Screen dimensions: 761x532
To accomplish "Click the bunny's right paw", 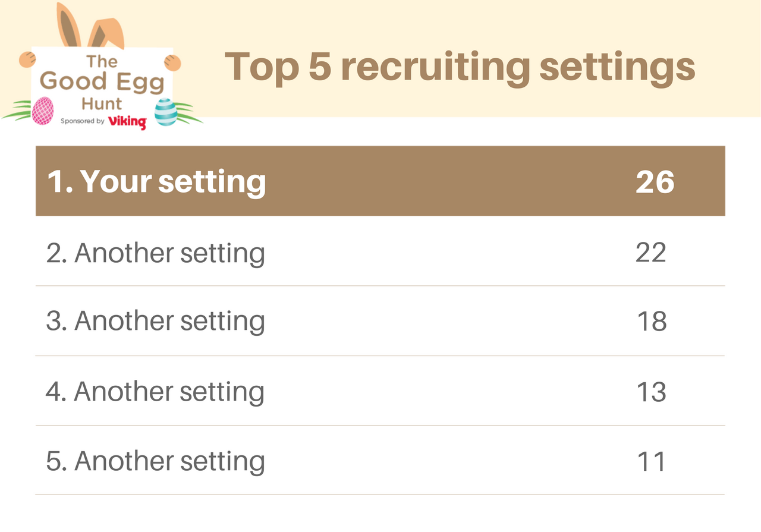I will (172, 62).
